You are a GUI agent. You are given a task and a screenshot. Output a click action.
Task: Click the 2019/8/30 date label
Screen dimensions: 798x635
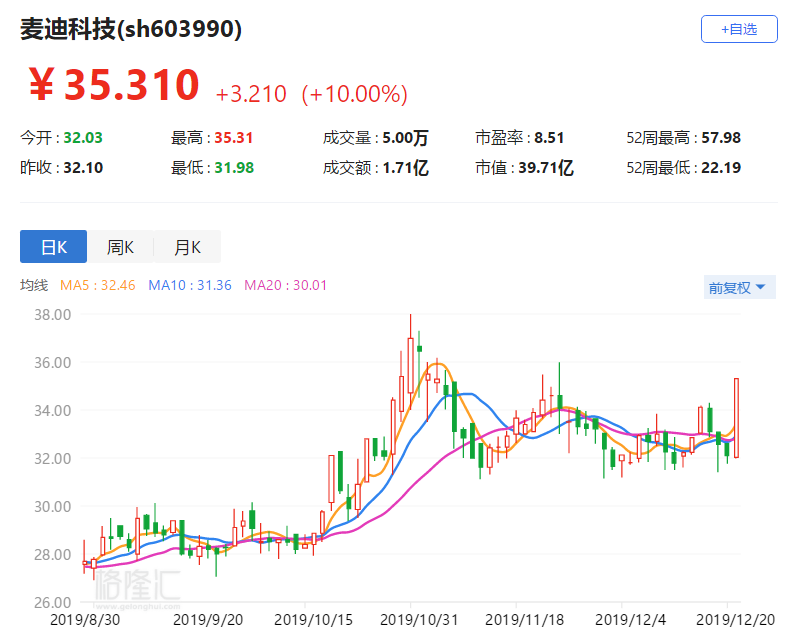tap(85, 620)
